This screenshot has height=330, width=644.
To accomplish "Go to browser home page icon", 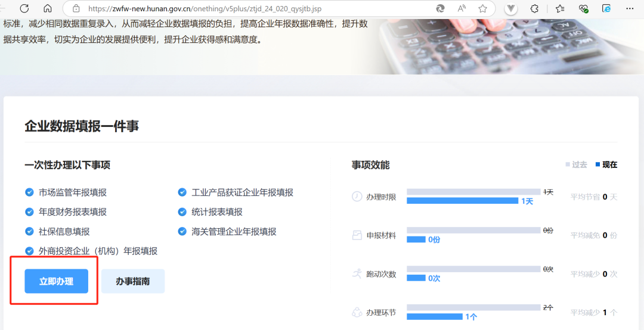I will coord(48,8).
